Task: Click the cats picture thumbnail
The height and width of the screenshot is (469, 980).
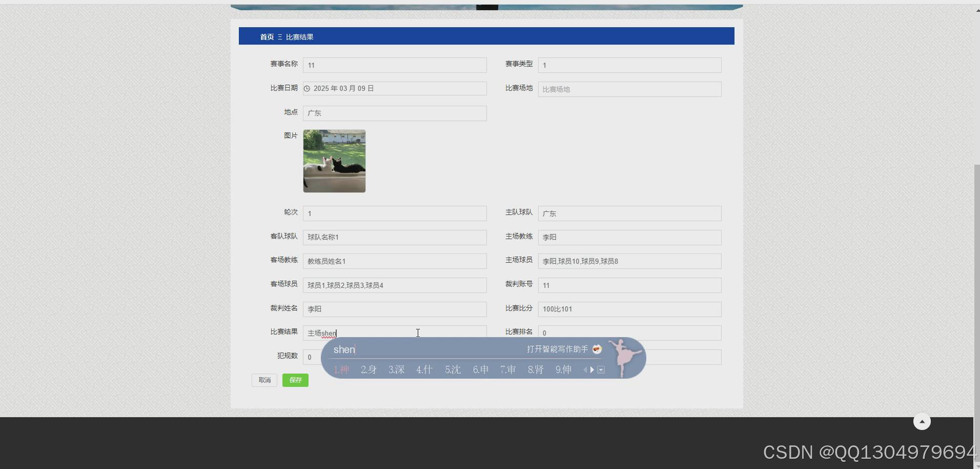Action: tap(334, 161)
